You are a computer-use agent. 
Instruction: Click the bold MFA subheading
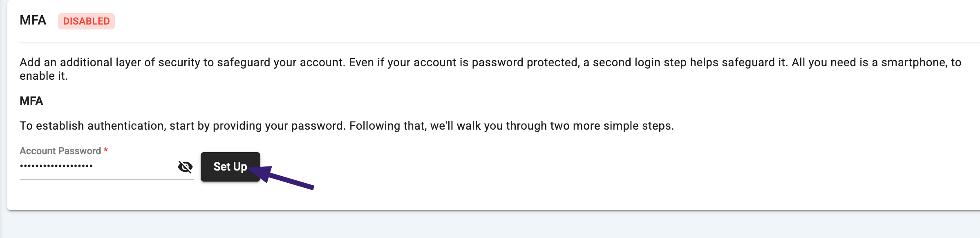point(31,101)
